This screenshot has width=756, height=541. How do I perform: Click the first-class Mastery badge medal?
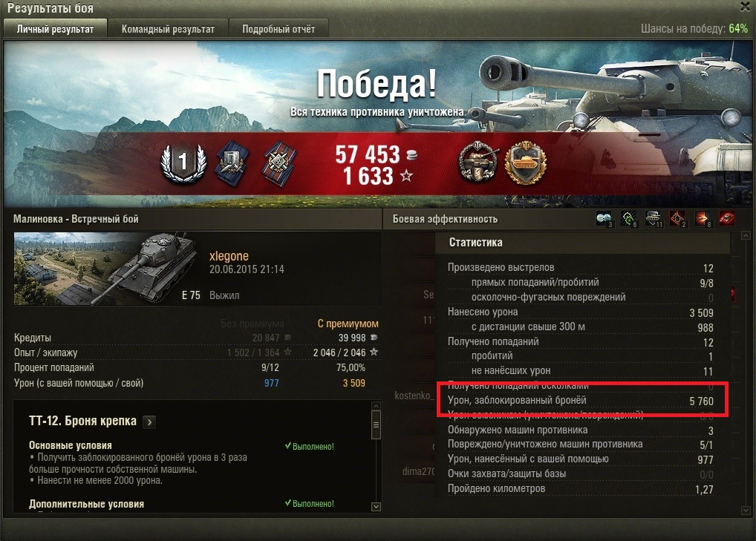click(x=183, y=163)
